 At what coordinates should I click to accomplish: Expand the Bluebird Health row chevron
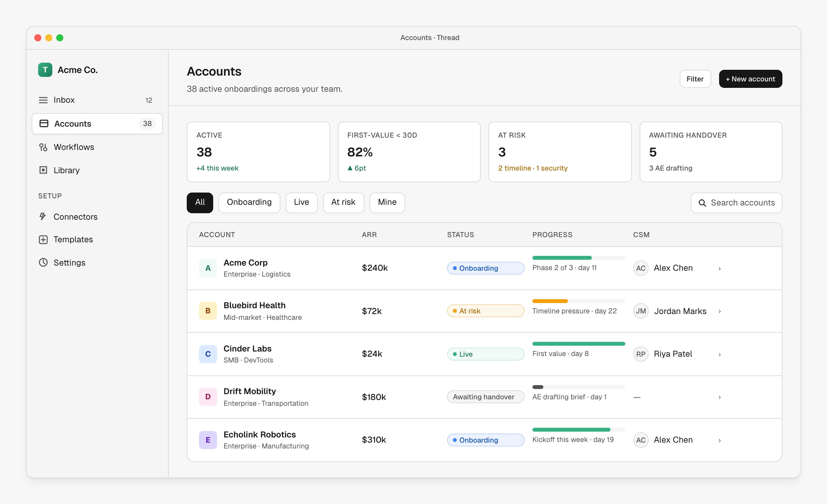719,311
